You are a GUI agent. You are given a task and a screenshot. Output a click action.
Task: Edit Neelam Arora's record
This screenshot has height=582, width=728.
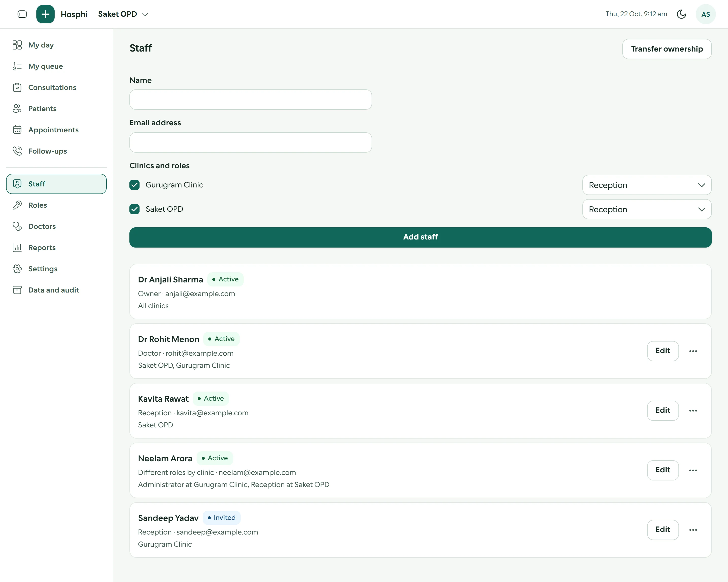(x=663, y=470)
